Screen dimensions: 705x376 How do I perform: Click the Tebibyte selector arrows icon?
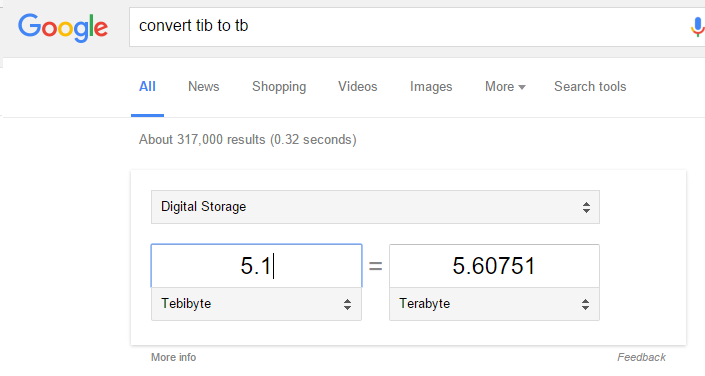point(347,304)
